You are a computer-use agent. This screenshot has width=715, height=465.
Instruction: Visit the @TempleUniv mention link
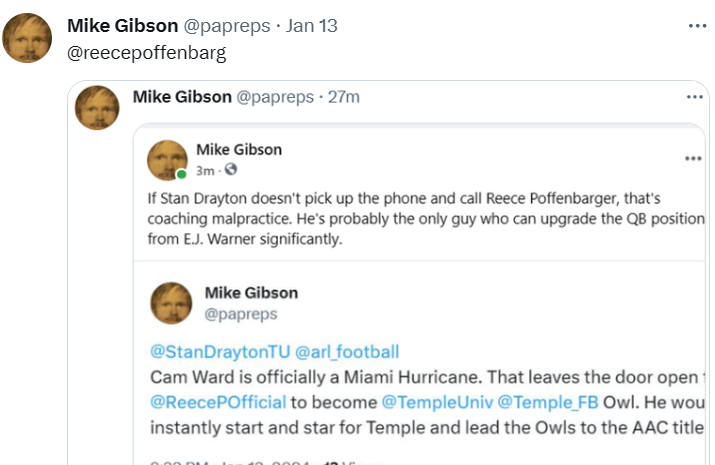[436, 402]
